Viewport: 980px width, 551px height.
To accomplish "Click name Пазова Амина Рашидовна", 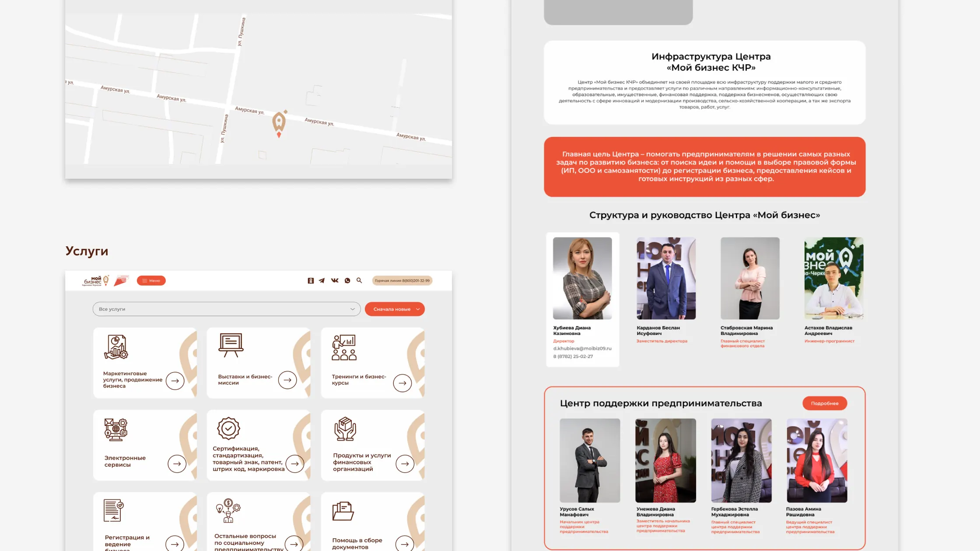I will coord(804,512).
